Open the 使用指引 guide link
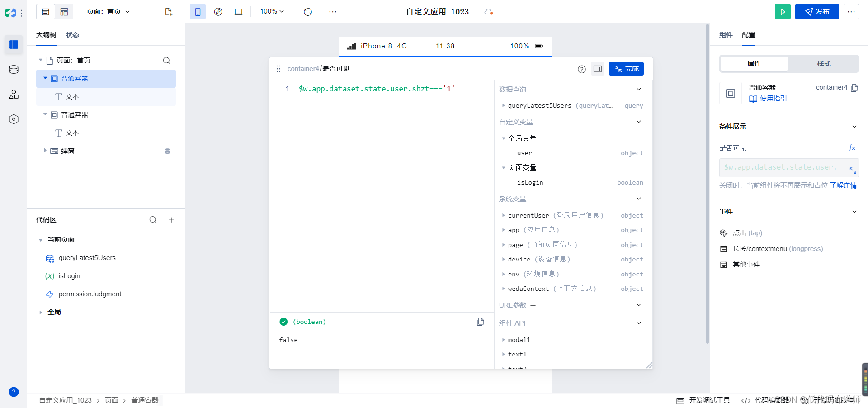Screen dimensions: 868x408 click(x=768, y=99)
